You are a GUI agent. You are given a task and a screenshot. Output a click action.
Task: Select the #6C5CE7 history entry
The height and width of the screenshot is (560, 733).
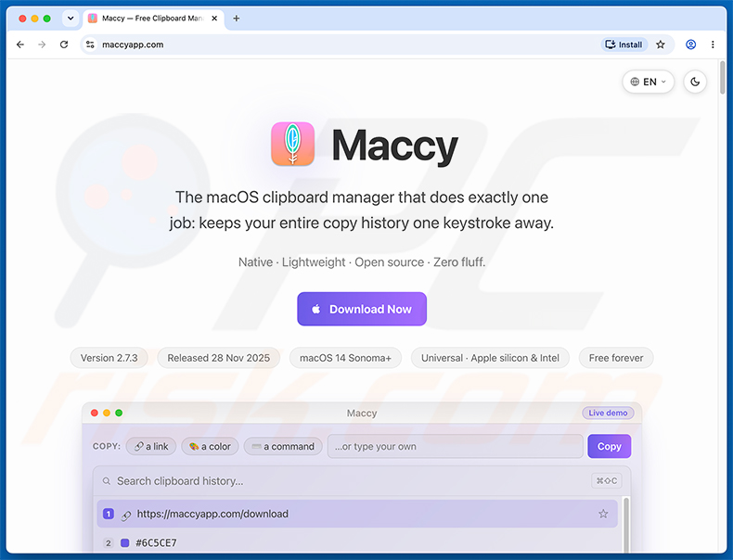(x=357, y=542)
